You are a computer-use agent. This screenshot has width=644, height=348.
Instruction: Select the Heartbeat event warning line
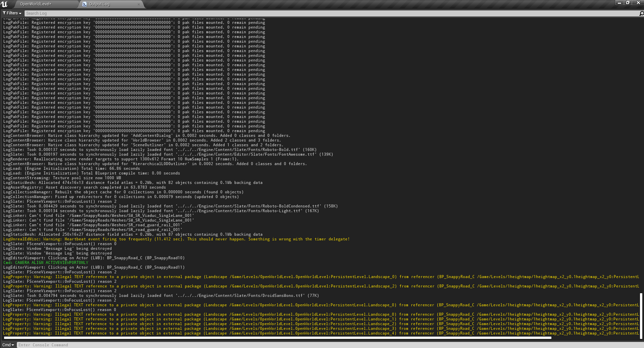pos(176,239)
